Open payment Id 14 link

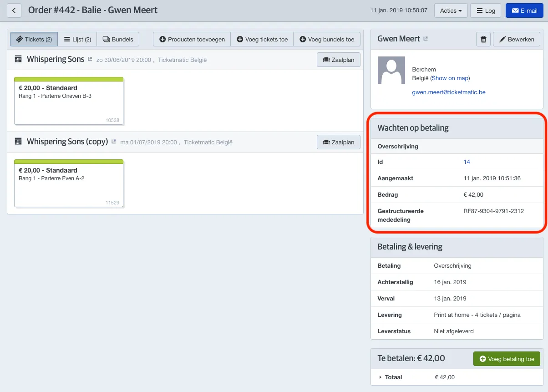(x=467, y=162)
